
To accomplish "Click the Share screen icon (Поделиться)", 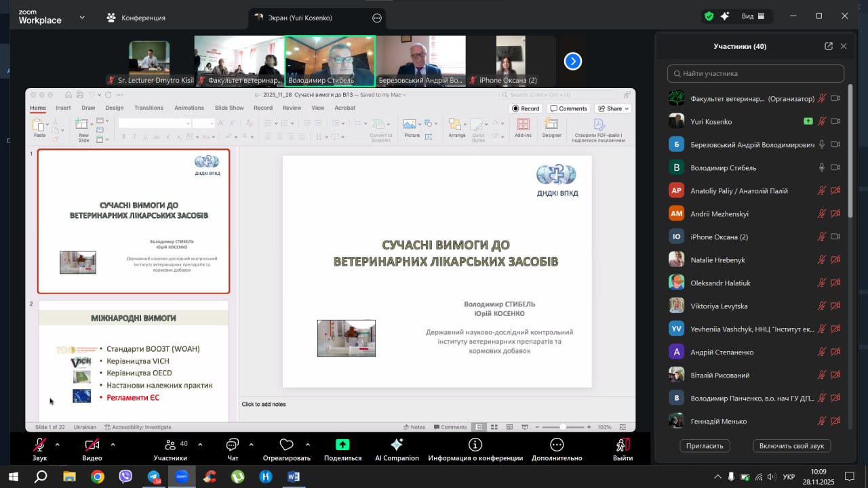I will click(342, 445).
